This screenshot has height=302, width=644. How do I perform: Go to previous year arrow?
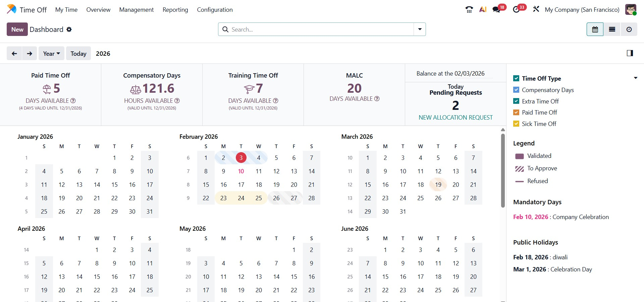[14, 53]
